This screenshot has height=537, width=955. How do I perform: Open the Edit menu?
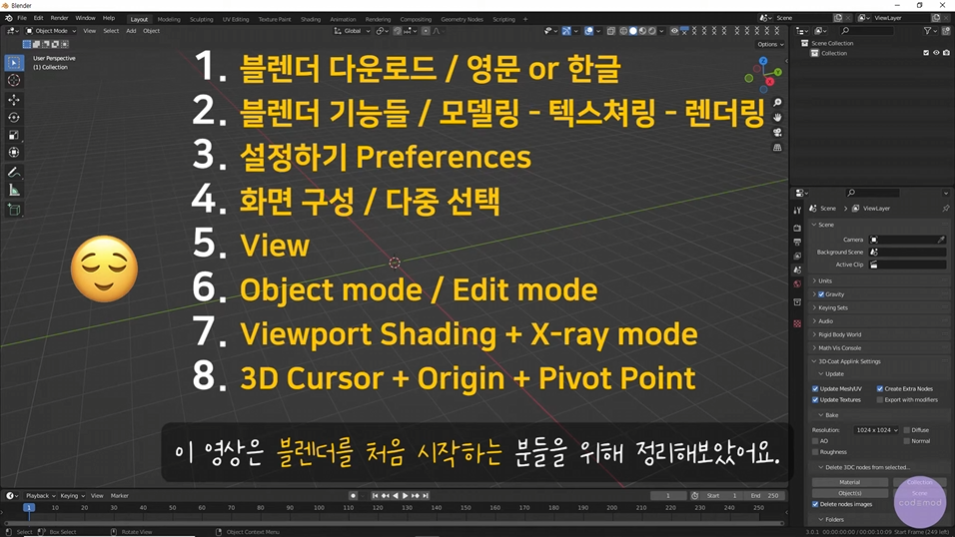38,18
